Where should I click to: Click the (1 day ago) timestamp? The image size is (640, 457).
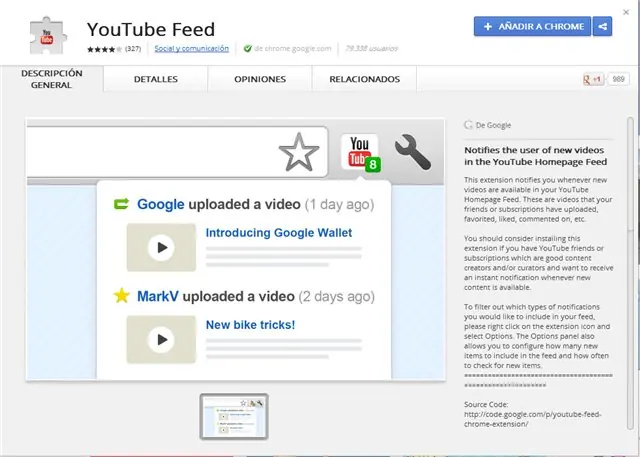[340, 204]
